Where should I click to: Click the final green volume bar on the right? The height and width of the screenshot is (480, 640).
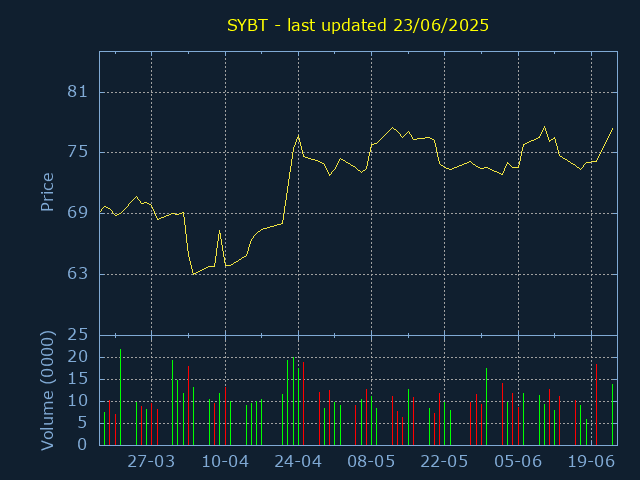pyautogui.click(x=612, y=414)
